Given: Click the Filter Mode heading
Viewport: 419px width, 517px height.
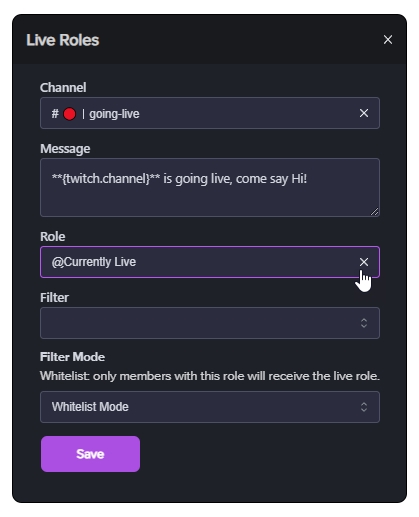Looking at the screenshot, I should point(72,357).
